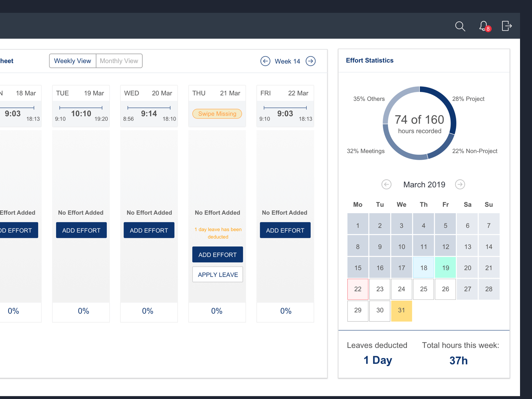Select March 31 highlighted in yellow

tap(401, 311)
